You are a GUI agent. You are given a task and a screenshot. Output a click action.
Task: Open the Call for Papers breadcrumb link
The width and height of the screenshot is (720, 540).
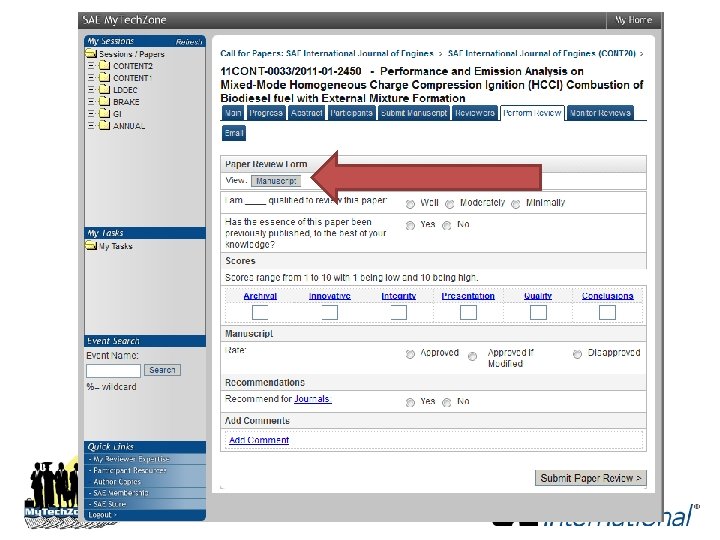[327, 54]
